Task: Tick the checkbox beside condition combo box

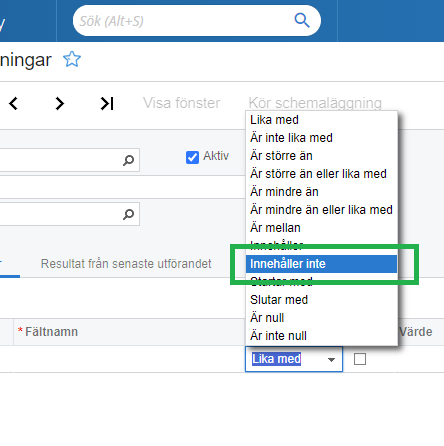Action: [x=360, y=359]
